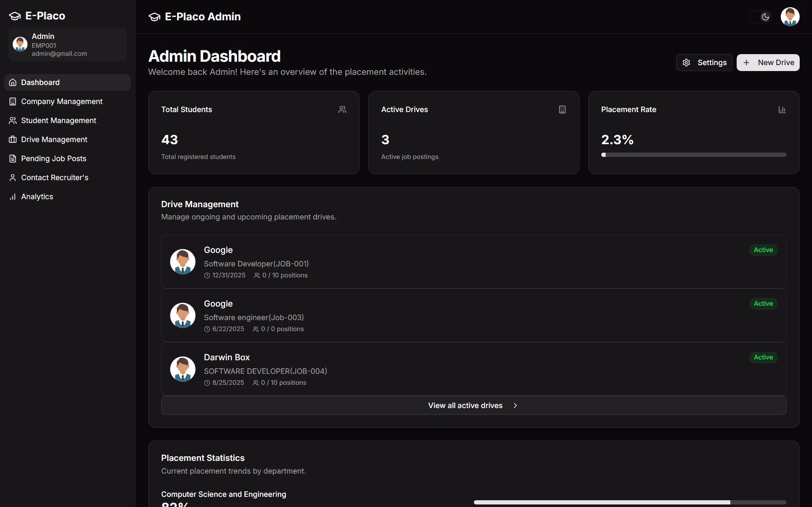
Task: Click the Placement Rate chart icon
Action: tap(782, 110)
